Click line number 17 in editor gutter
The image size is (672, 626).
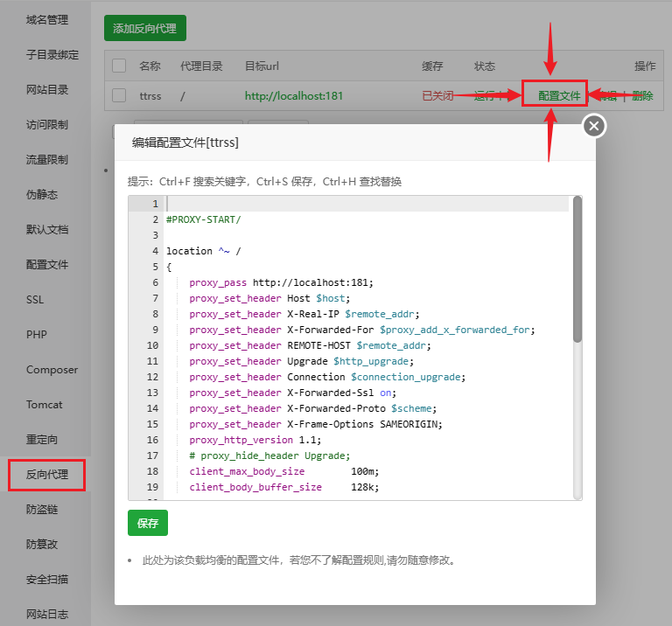pyautogui.click(x=152, y=456)
